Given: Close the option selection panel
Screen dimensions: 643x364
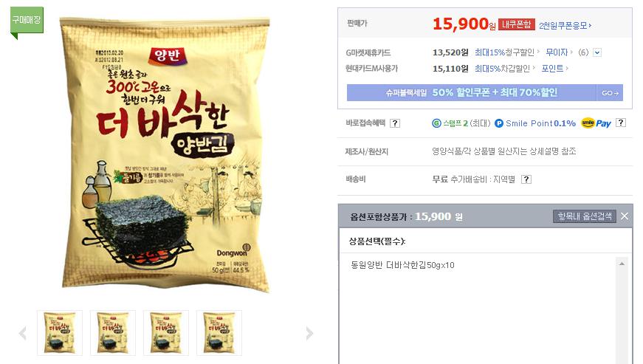Looking at the screenshot, I should 624,216.
